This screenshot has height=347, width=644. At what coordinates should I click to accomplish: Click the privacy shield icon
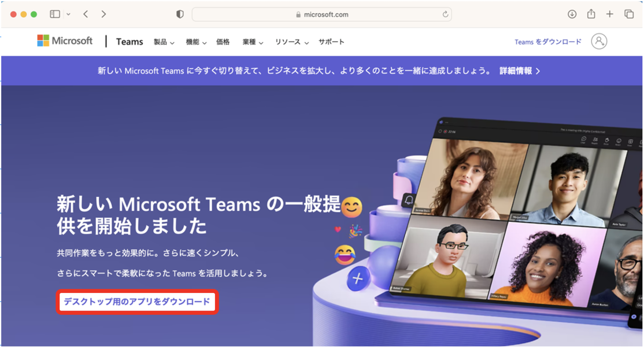180,14
